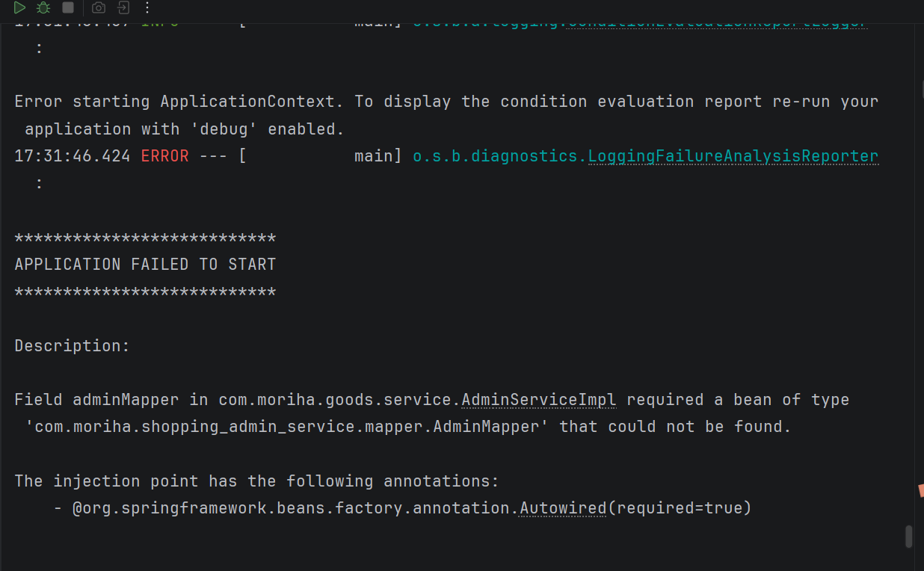Open the vertical three-dots more menu
This screenshot has height=571, width=924.
coord(147,7)
